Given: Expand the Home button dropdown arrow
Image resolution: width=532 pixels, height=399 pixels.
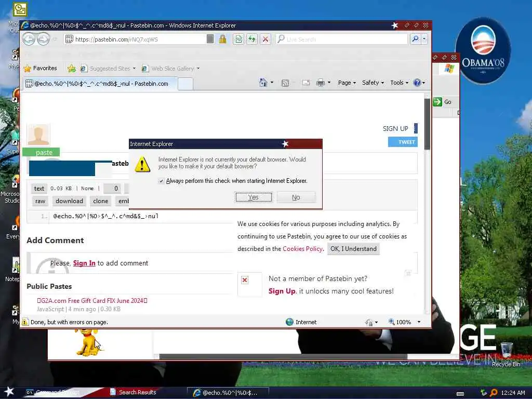Looking at the screenshot, I should tap(272, 83).
